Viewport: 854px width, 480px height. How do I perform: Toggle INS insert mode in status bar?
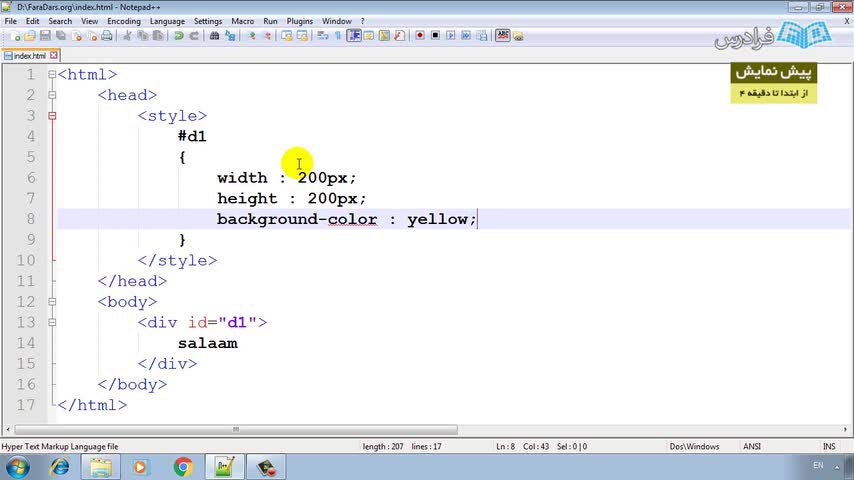tap(829, 446)
